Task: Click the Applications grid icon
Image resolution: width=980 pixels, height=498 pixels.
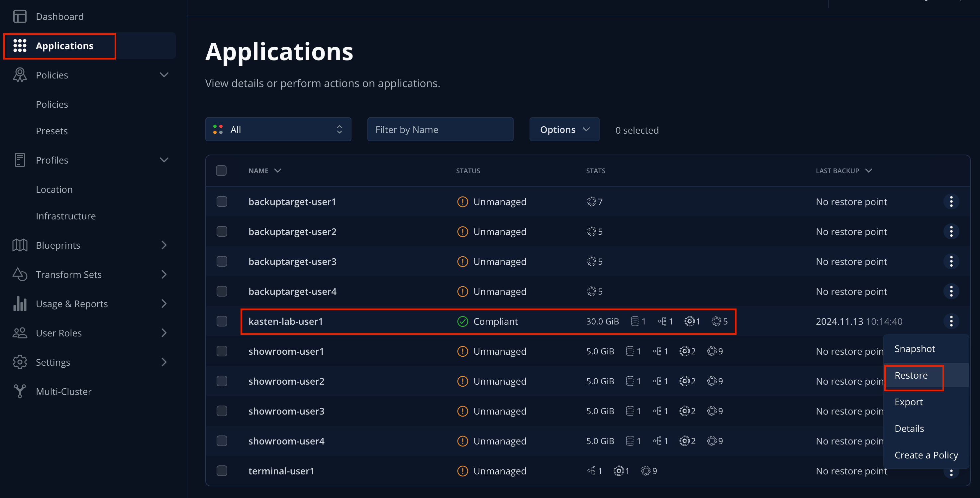Action: click(x=20, y=46)
